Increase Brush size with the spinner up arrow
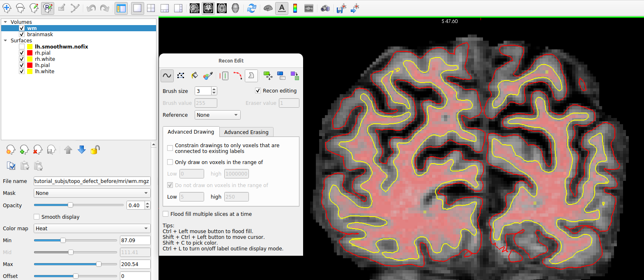This screenshot has height=280, width=644. [x=214, y=89]
